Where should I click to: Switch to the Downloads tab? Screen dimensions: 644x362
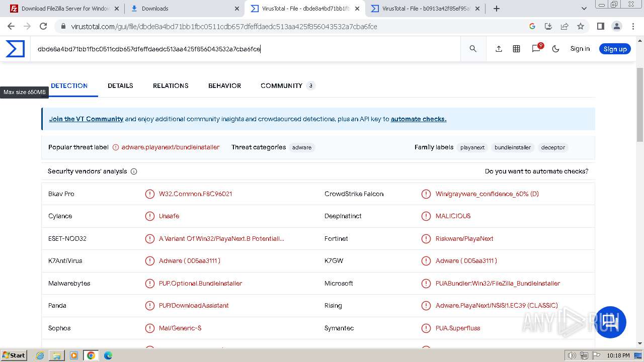[x=184, y=9]
